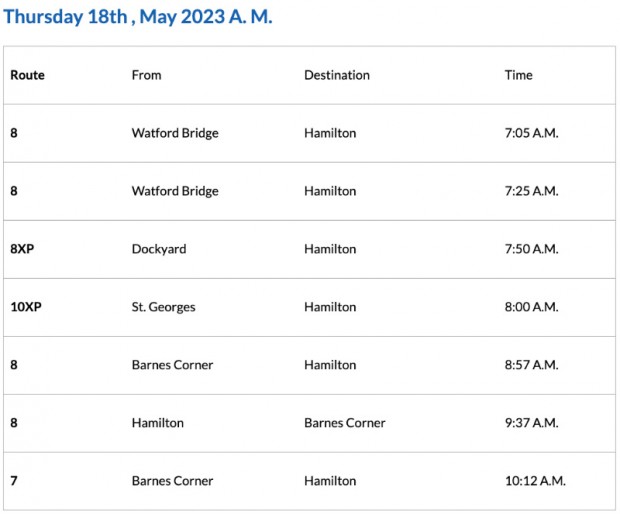Select the 8:57 A.M. time cell
Image resolution: width=620 pixels, height=514 pixels.
point(531,365)
